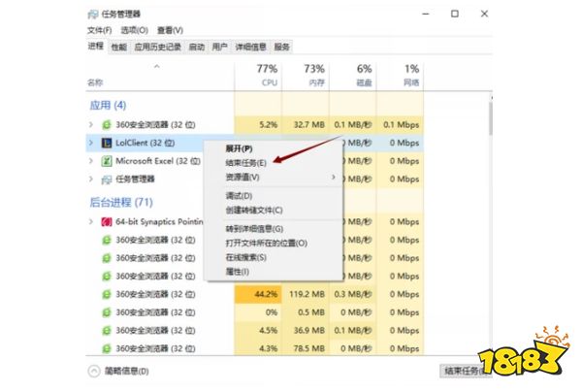Click the 44.2% CPU cell
The height and width of the screenshot is (392, 582).
click(258, 294)
